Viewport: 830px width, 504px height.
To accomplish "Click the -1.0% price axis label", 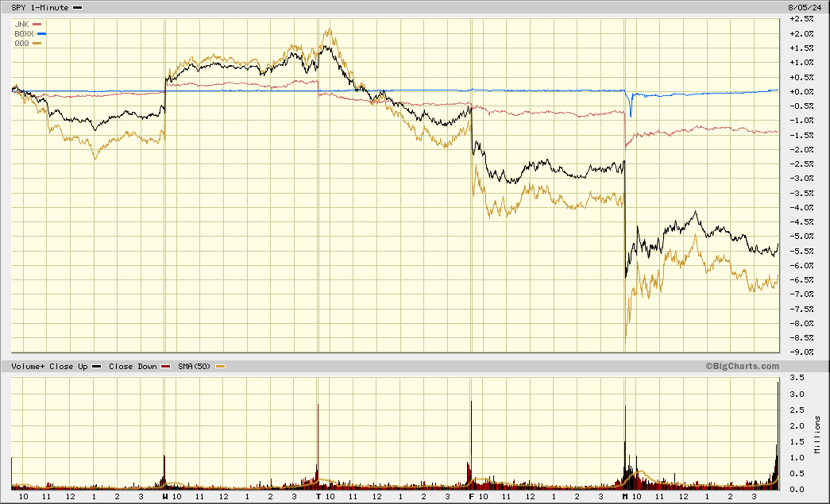I will tap(801, 121).
